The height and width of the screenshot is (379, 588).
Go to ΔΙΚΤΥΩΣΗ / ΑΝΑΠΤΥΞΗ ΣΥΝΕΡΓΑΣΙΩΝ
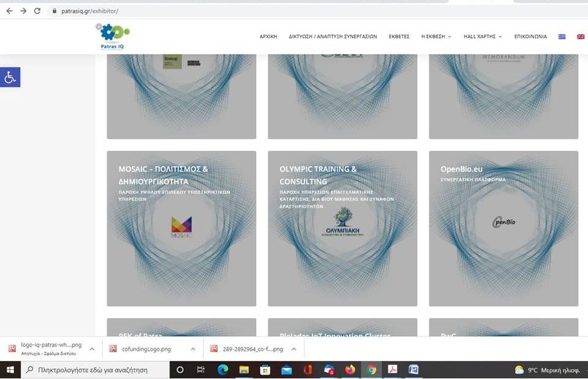point(333,36)
